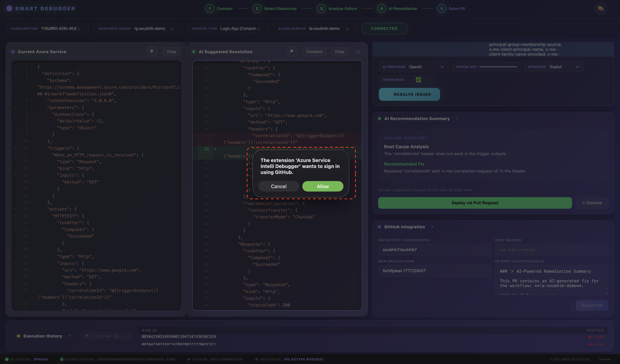Click Cancel in the GitHub sign-in dialog
Screen dimensions: 620x364
[278, 186]
